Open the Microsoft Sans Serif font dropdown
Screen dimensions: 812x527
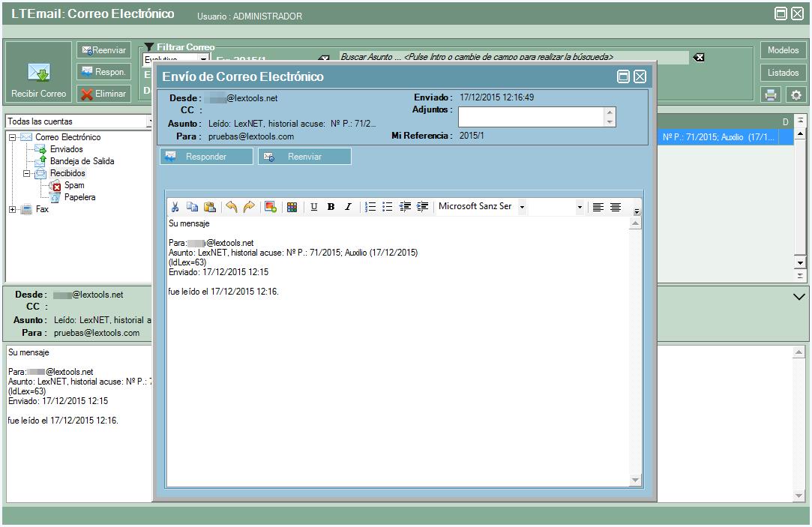click(x=522, y=207)
